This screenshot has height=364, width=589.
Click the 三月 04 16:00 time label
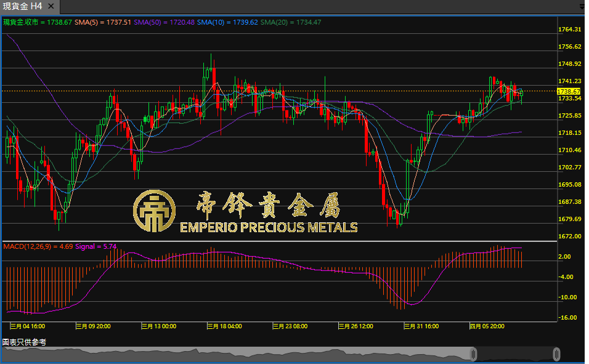tap(28, 326)
